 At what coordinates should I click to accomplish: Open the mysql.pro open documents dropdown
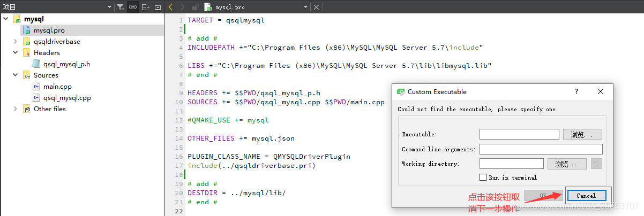click(x=305, y=7)
